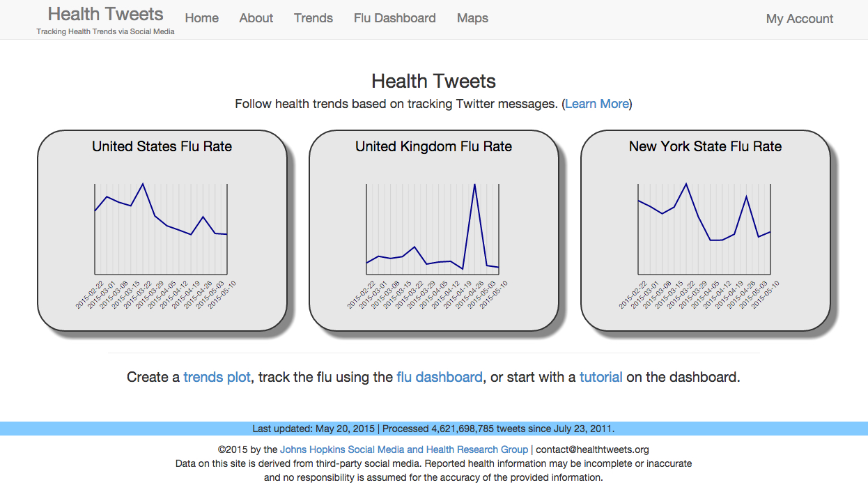Open the Maps navigation item
The height and width of the screenshot is (485, 868).
(472, 18)
